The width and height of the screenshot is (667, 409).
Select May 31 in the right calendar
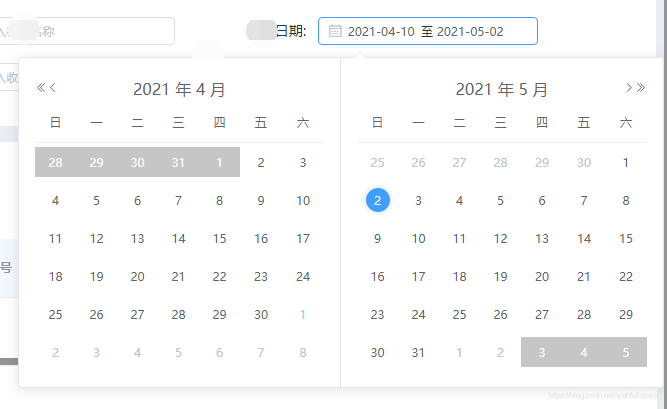418,352
